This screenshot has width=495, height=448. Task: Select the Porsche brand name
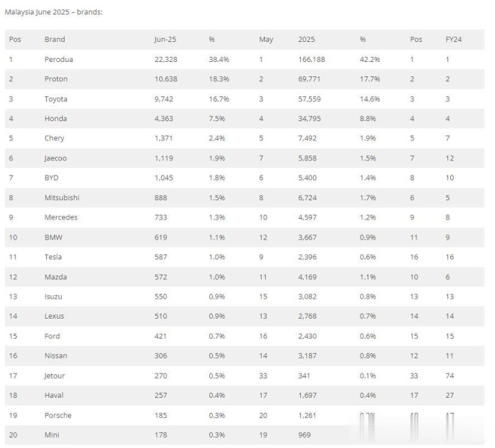pyautogui.click(x=58, y=415)
